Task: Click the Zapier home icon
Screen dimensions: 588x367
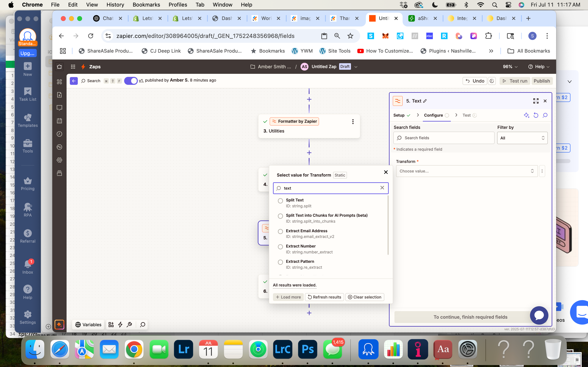Action: (59, 66)
